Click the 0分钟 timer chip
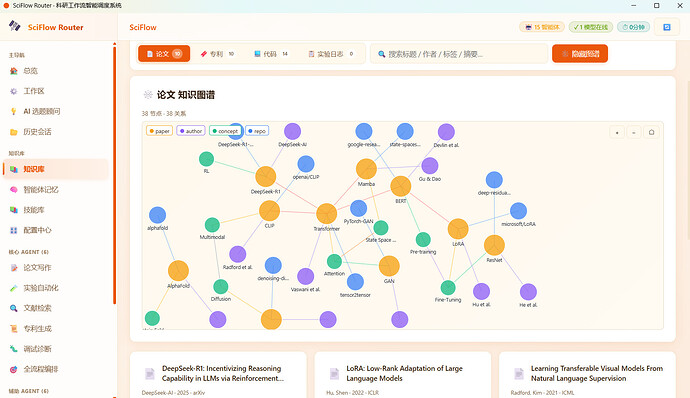 633,27
